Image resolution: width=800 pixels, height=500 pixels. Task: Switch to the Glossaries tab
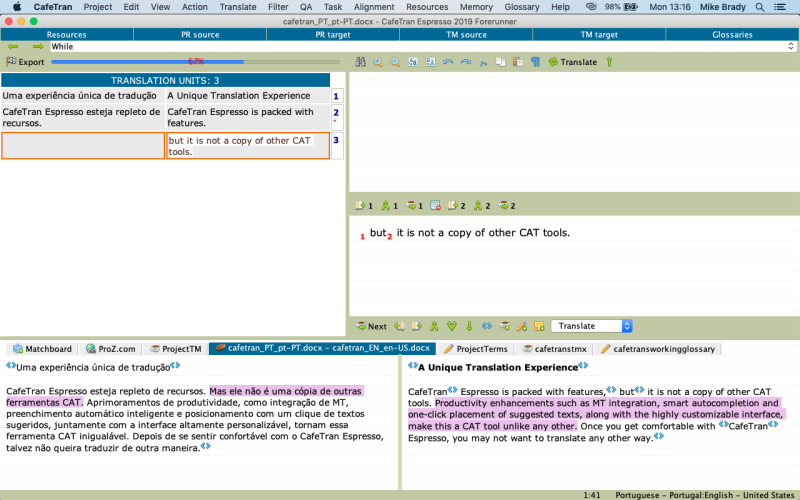[x=732, y=35]
